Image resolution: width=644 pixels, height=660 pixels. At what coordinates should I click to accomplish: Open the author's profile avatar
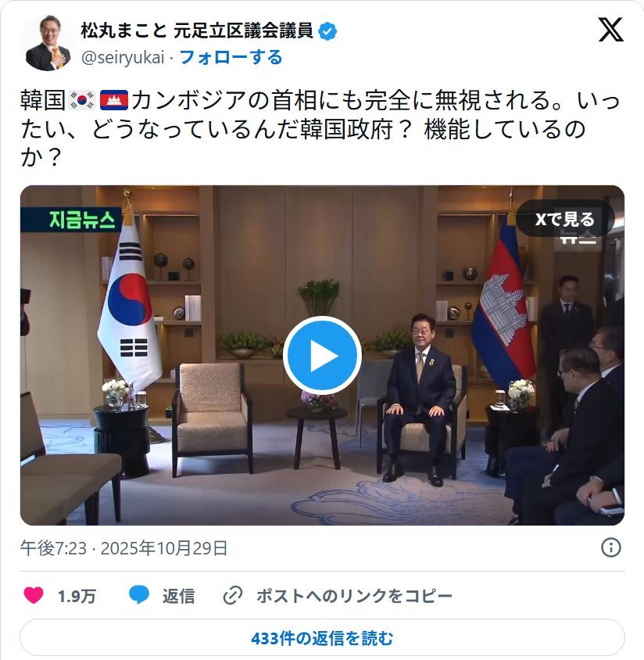point(48,43)
